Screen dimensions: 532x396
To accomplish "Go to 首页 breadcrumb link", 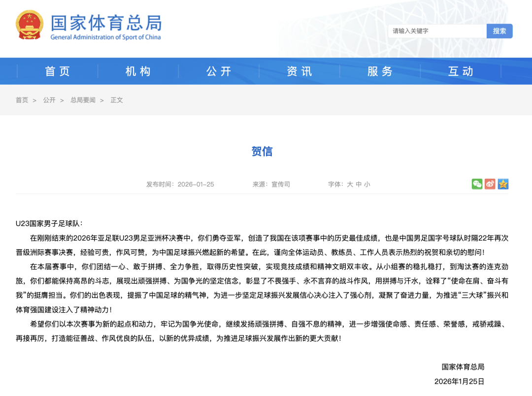I will point(22,100).
